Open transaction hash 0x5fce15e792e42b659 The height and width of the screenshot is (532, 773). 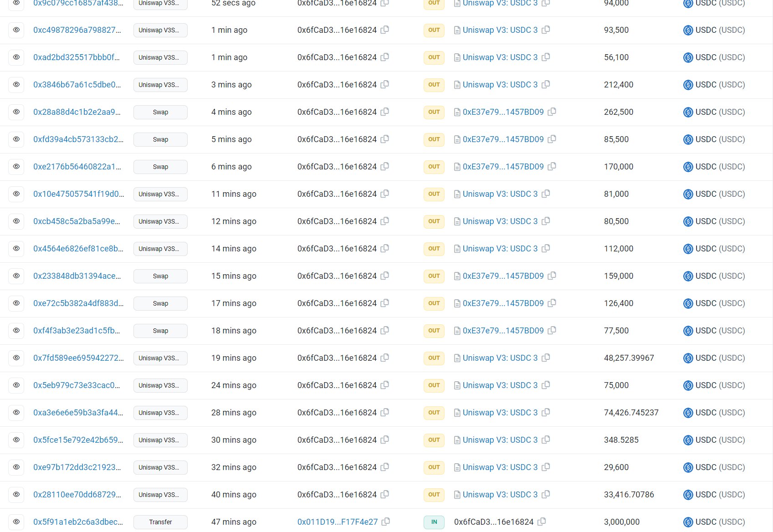click(78, 440)
